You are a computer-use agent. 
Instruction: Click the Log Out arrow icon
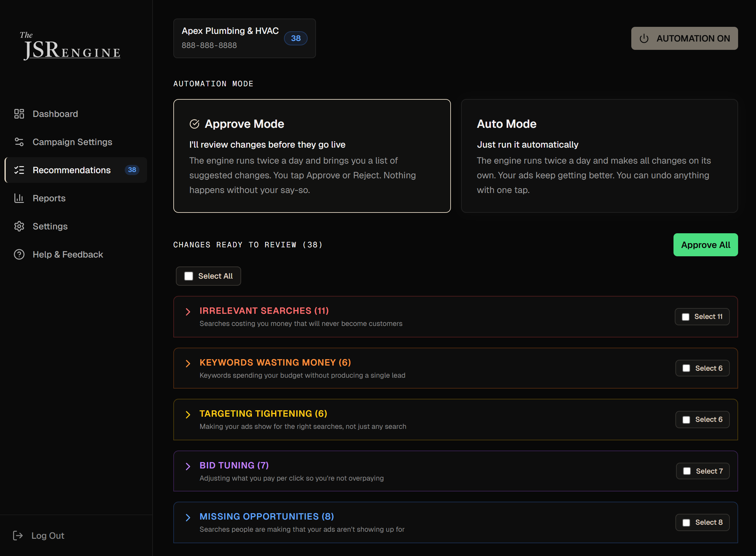tap(19, 536)
